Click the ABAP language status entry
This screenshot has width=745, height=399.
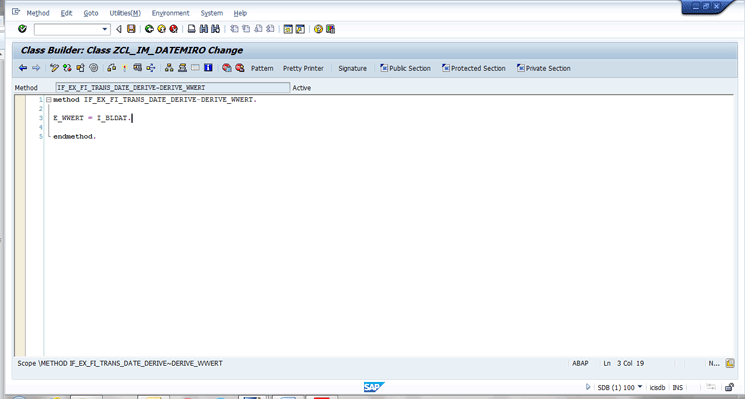click(580, 363)
